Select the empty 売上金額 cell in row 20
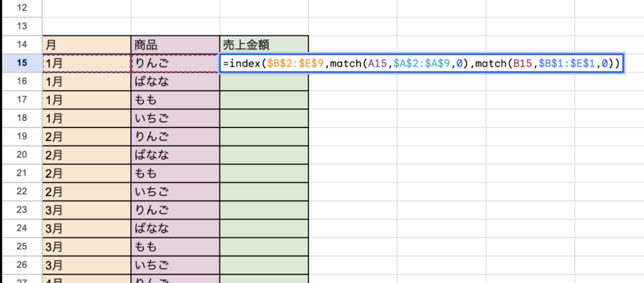Image resolution: width=644 pixels, height=283 pixels. click(x=264, y=155)
